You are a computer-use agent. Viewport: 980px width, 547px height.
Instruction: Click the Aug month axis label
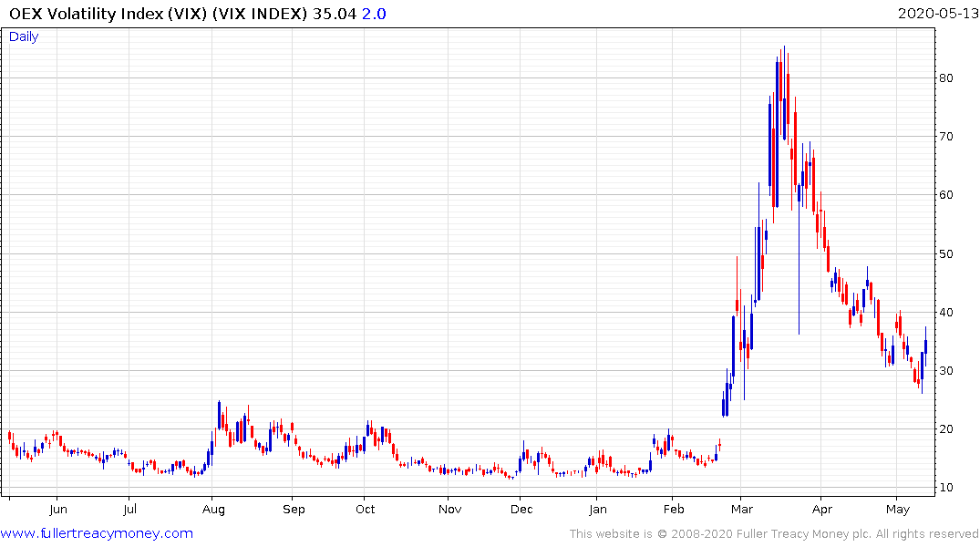click(213, 511)
